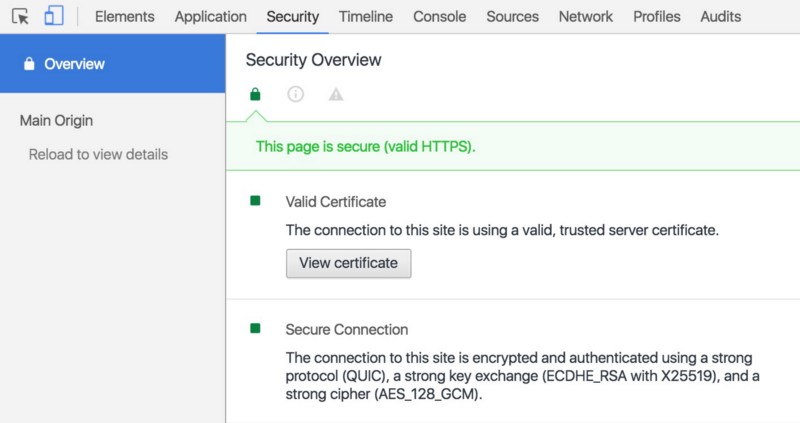
Task: Click Reload to view details entry
Action: (98, 154)
